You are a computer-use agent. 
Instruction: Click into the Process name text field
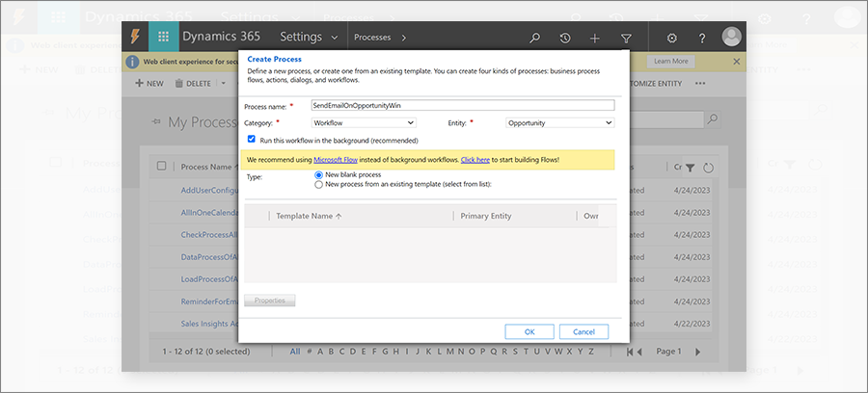click(x=462, y=105)
